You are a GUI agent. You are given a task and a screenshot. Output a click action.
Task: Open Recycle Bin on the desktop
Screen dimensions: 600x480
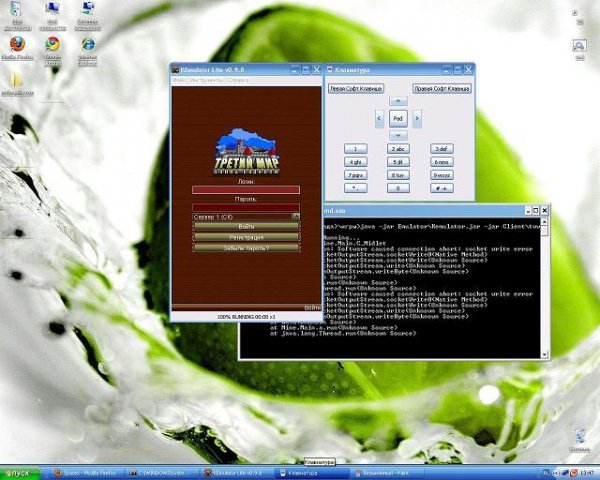(579, 438)
